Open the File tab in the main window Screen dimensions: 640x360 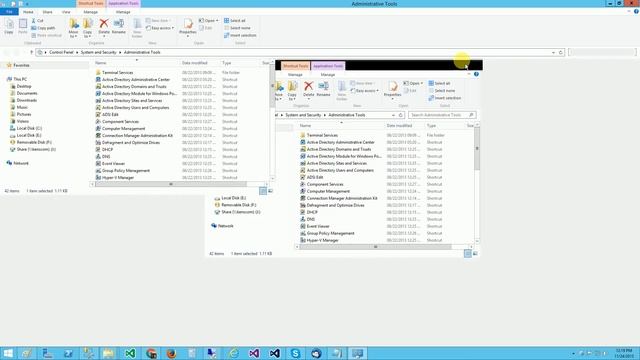9,12
